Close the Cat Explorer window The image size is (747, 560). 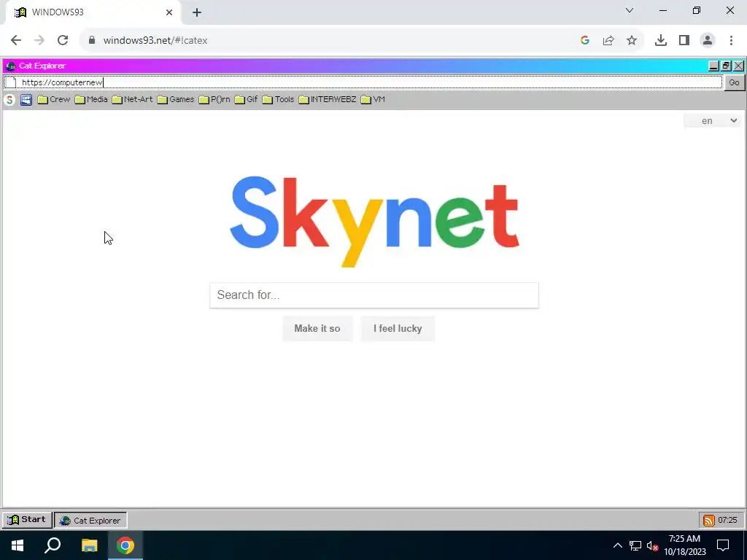[x=738, y=66]
